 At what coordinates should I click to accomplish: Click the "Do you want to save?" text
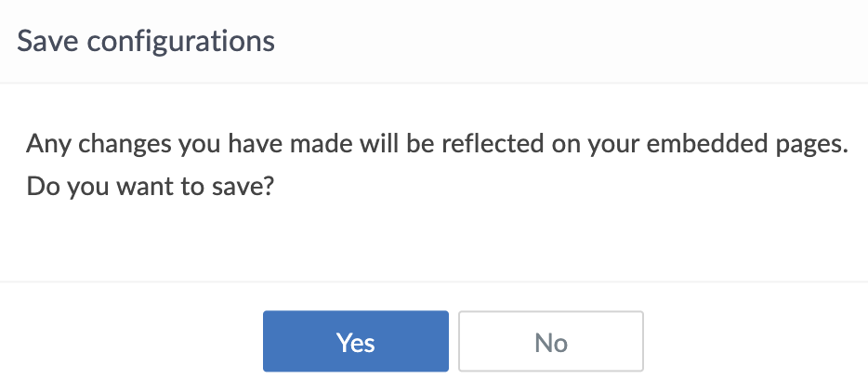(x=154, y=186)
